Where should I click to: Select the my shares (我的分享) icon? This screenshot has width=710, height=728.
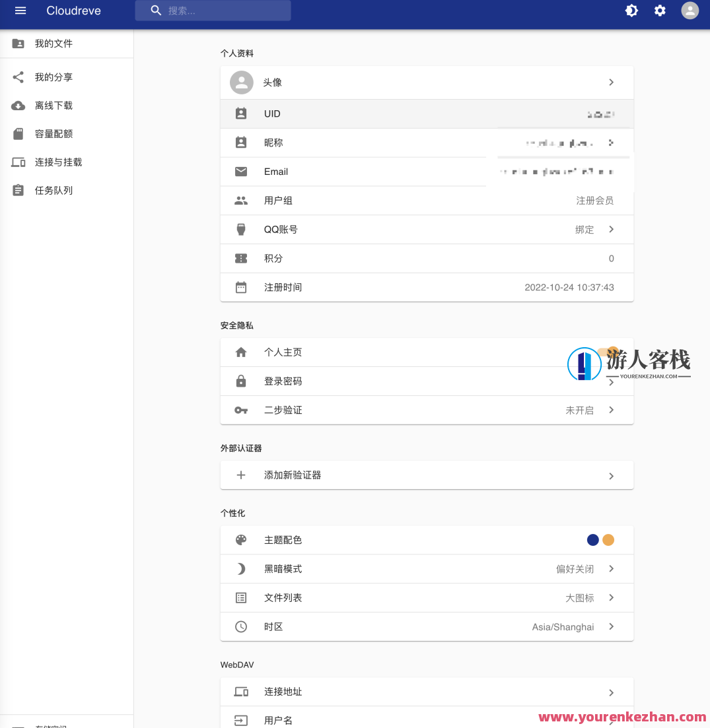pyautogui.click(x=18, y=77)
